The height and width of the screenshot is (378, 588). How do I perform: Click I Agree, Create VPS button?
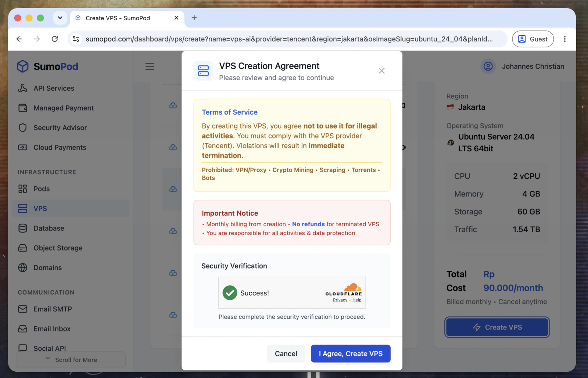(x=351, y=354)
